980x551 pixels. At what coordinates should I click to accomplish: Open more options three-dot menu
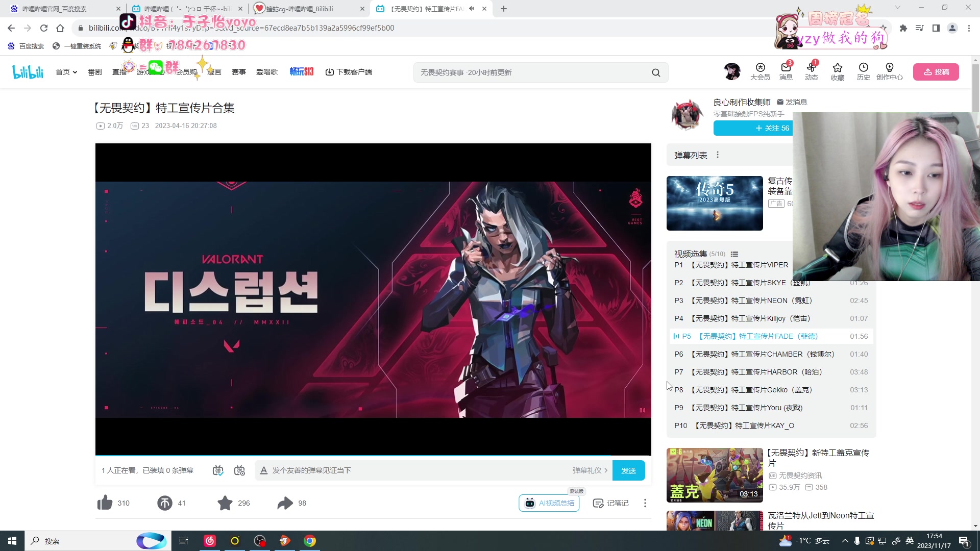645,503
